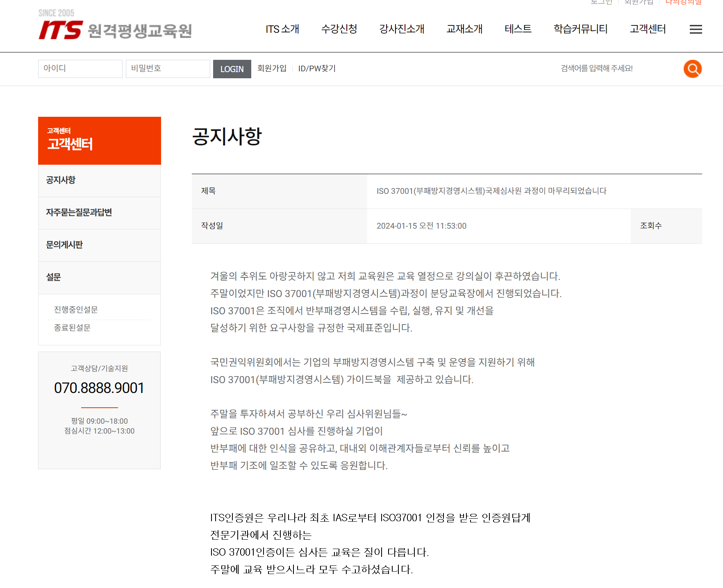This screenshot has height=588, width=723.
Task: Click the 조회수 label cell
Action: tap(666, 226)
